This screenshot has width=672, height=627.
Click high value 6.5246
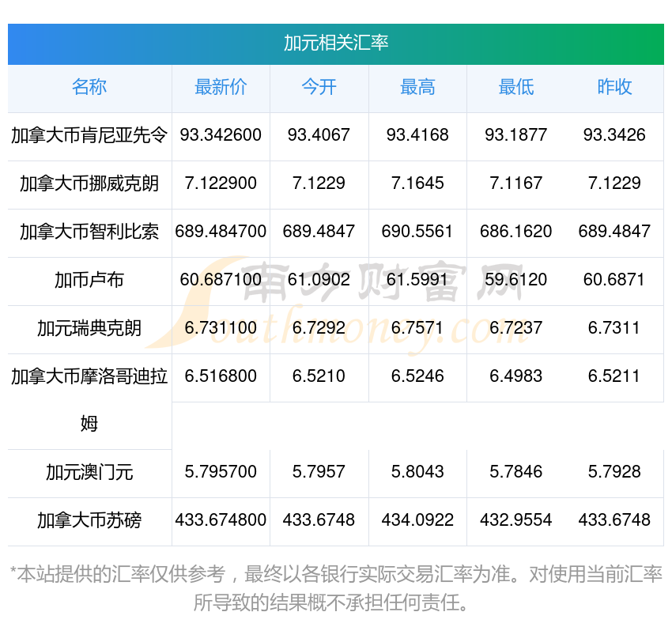point(417,376)
